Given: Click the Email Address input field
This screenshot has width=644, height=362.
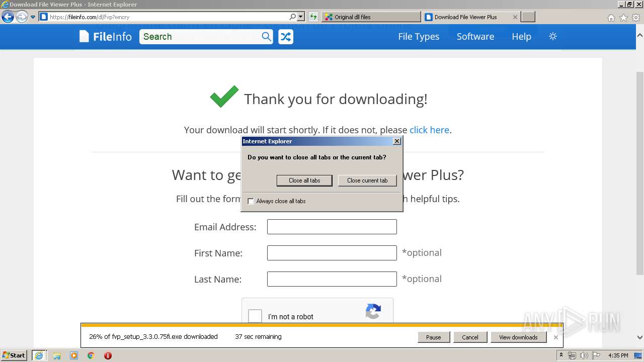Looking at the screenshot, I should (x=332, y=227).
